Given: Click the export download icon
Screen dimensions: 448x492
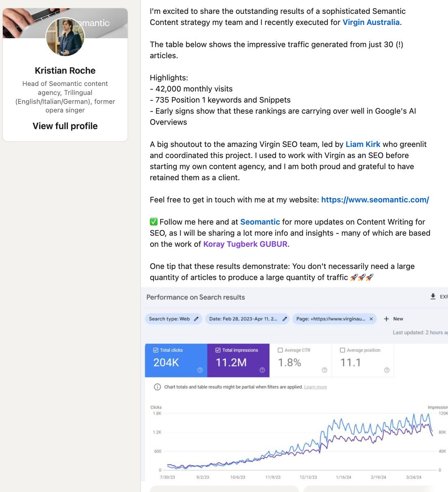Looking at the screenshot, I should [x=433, y=297].
